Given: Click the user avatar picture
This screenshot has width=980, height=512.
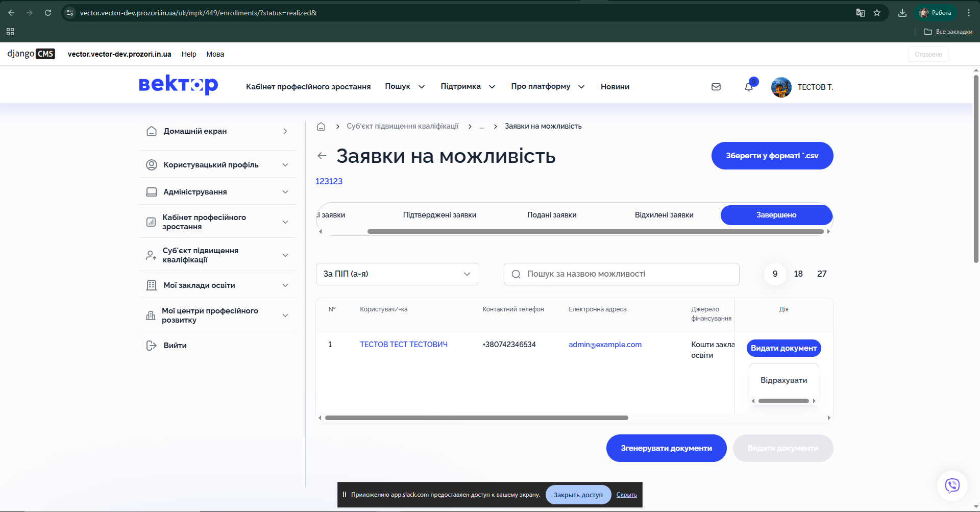Looking at the screenshot, I should (x=781, y=87).
